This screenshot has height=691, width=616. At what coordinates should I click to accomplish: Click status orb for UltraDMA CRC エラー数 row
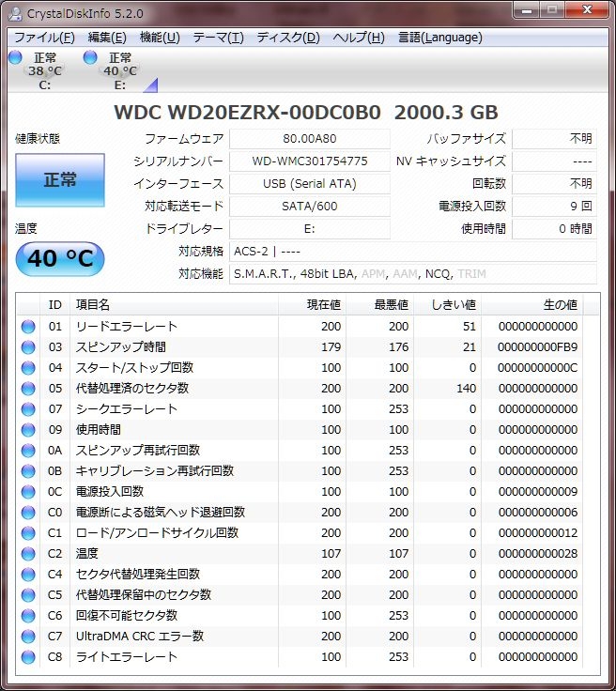[28, 637]
